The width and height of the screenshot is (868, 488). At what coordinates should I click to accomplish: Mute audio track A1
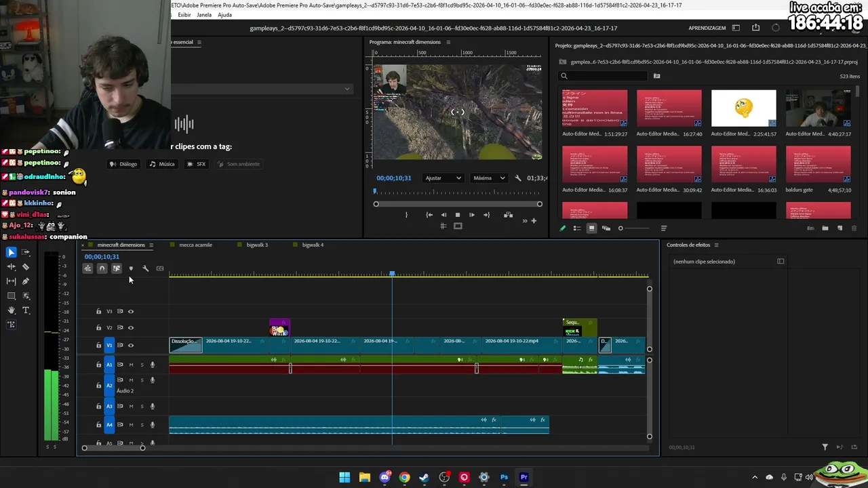(x=131, y=365)
